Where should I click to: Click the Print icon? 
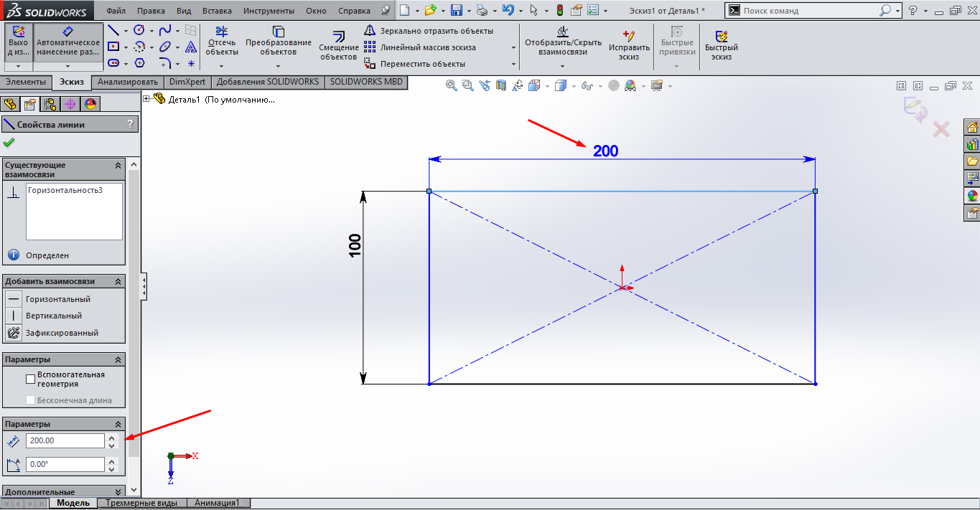click(x=482, y=11)
